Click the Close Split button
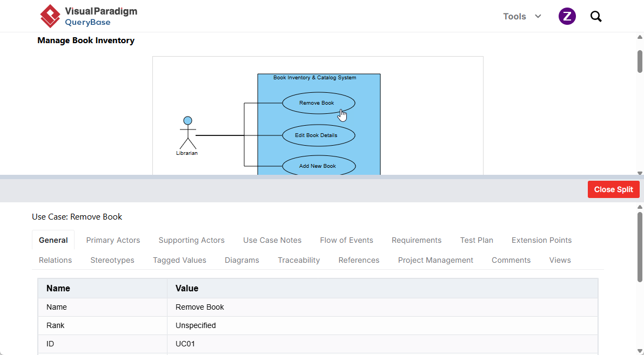This screenshot has width=644, height=355. pos(614,189)
